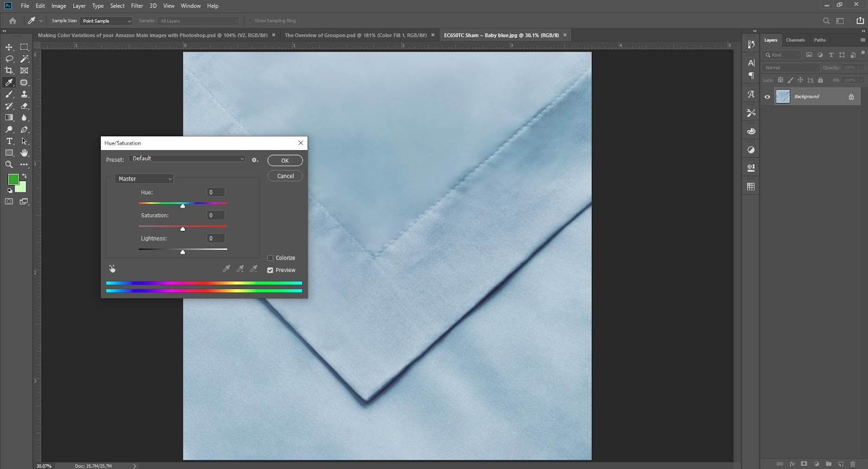Uncheck the Preview checkbox
Viewport: 868px width, 469px height.
pos(270,270)
